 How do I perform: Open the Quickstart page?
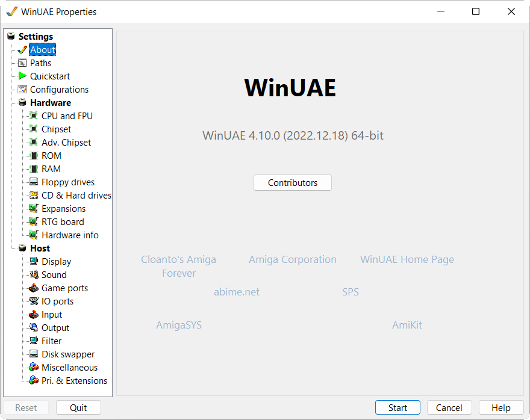[x=49, y=76]
